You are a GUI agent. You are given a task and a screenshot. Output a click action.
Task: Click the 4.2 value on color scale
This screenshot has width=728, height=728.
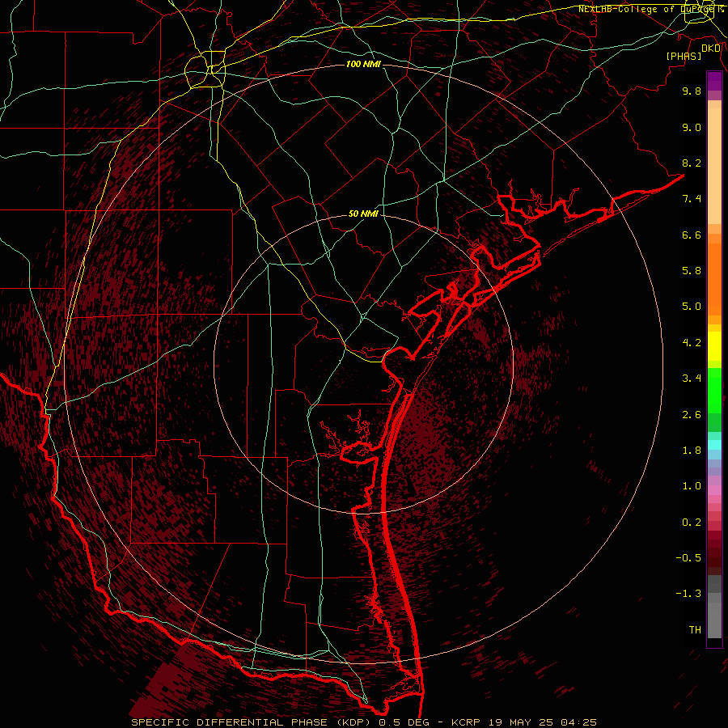(x=692, y=343)
